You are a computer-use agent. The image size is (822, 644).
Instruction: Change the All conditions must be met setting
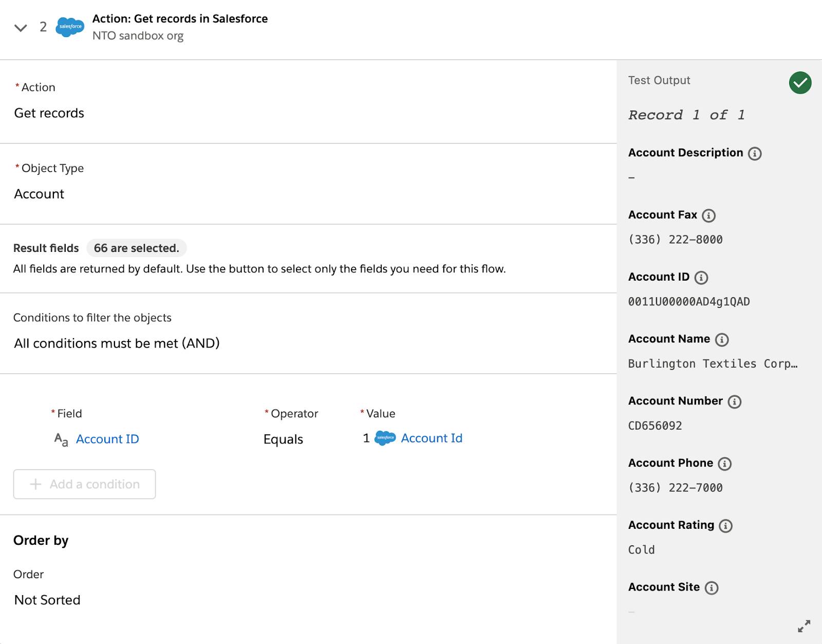pyautogui.click(x=117, y=343)
